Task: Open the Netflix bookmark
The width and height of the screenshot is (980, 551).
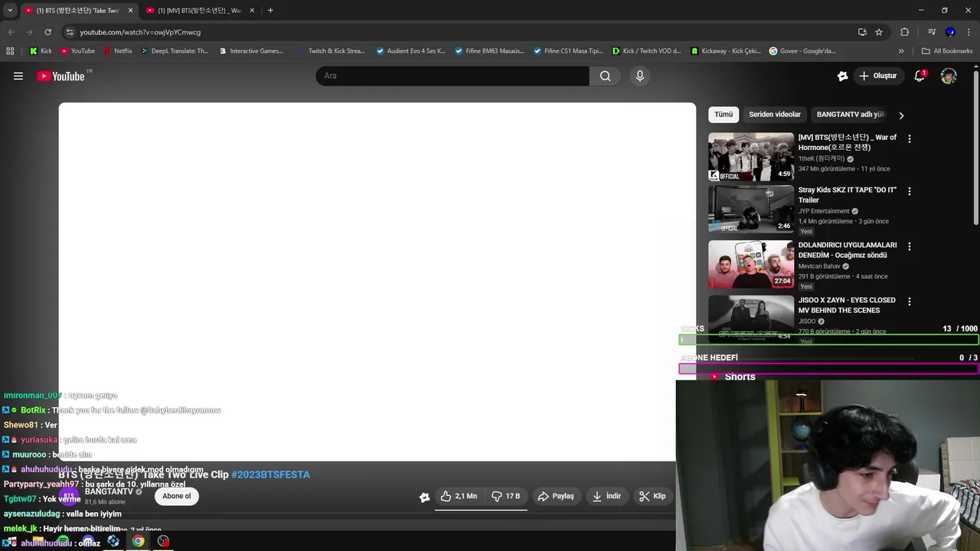Action: tap(117, 51)
